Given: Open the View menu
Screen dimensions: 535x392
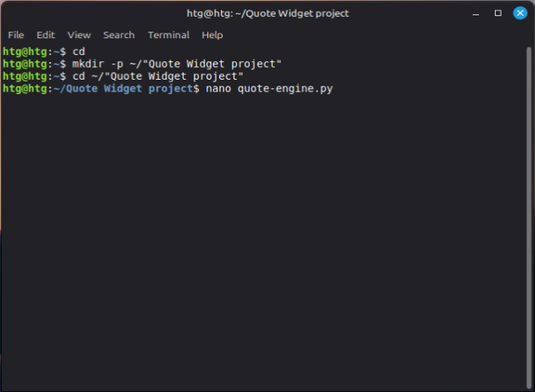Looking at the screenshot, I should pos(79,35).
